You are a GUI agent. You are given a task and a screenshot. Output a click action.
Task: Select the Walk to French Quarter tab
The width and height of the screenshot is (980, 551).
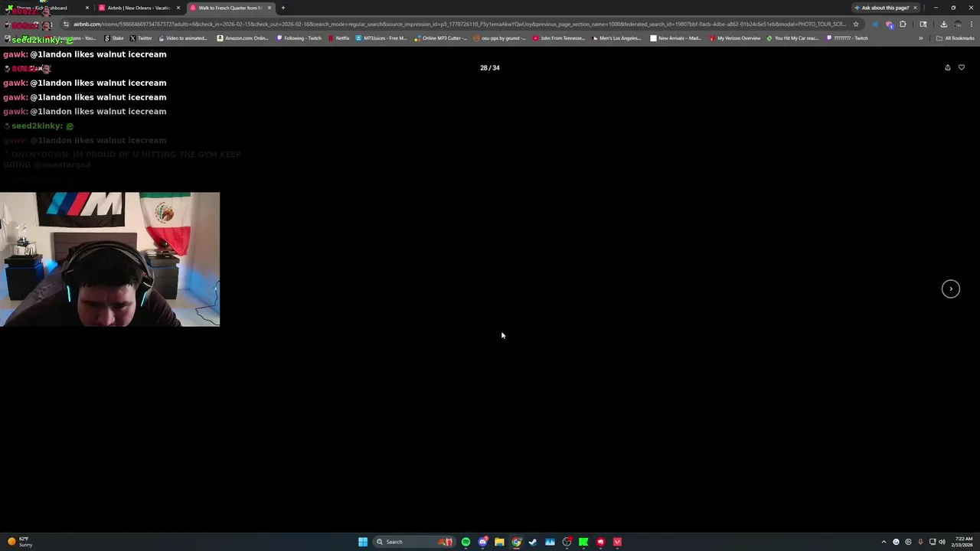[x=230, y=8]
